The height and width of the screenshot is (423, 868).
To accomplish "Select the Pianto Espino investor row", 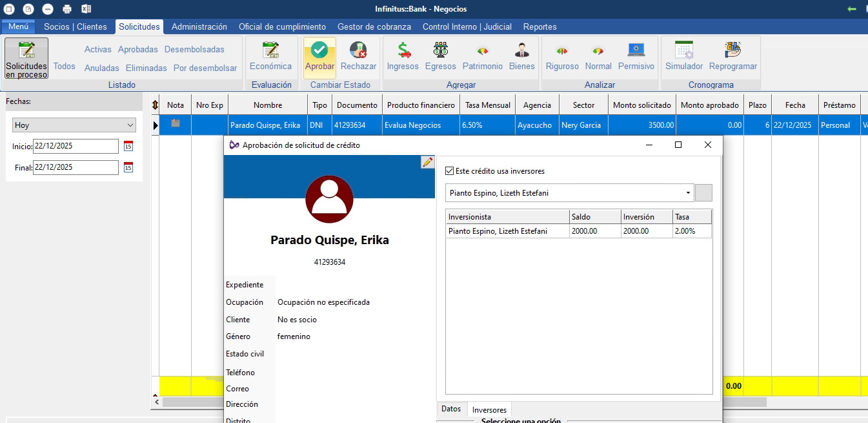I will (x=498, y=231).
